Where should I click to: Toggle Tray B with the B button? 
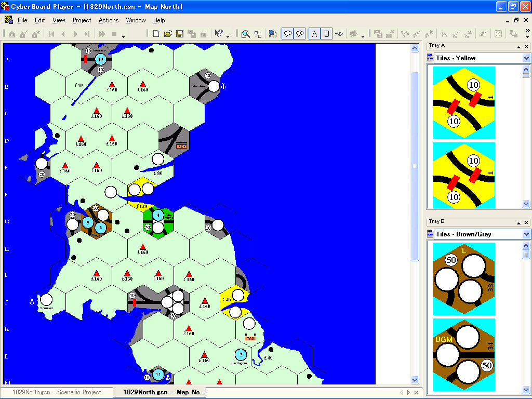[326, 34]
